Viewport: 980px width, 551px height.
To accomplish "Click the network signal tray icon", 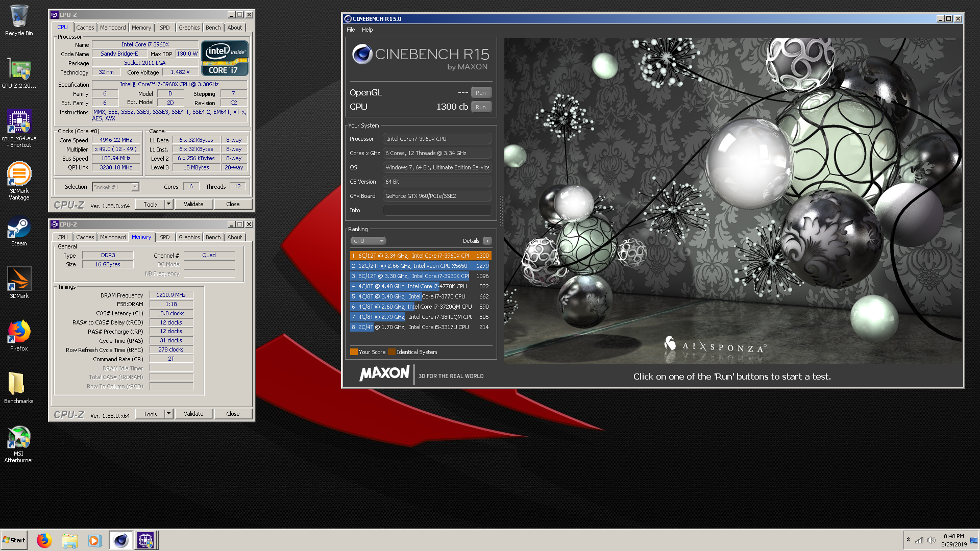I will (919, 540).
